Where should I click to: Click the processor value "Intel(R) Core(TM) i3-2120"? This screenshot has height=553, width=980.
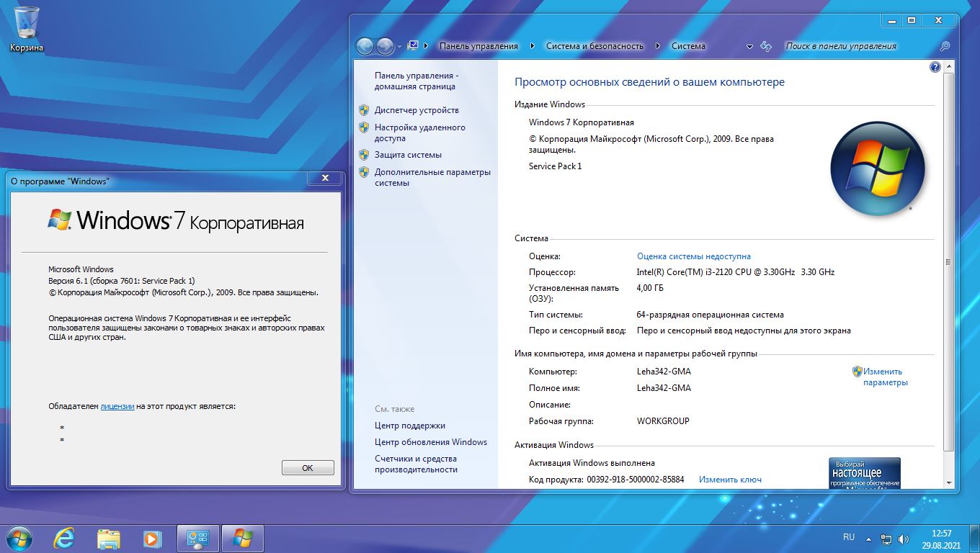tap(736, 272)
